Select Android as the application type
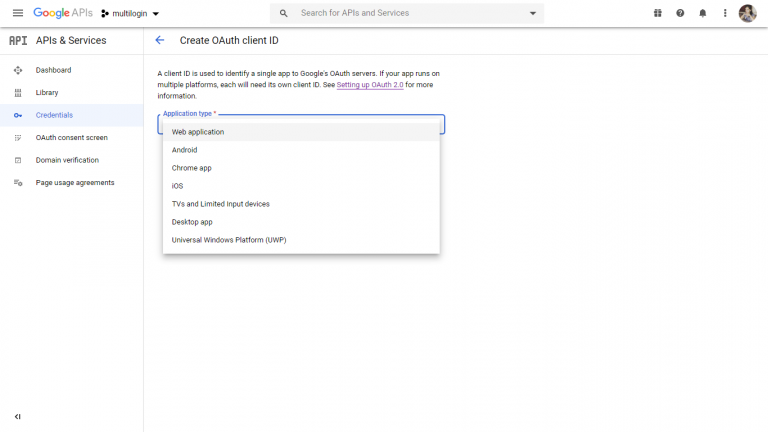This screenshot has height=432, width=768. tap(301, 150)
